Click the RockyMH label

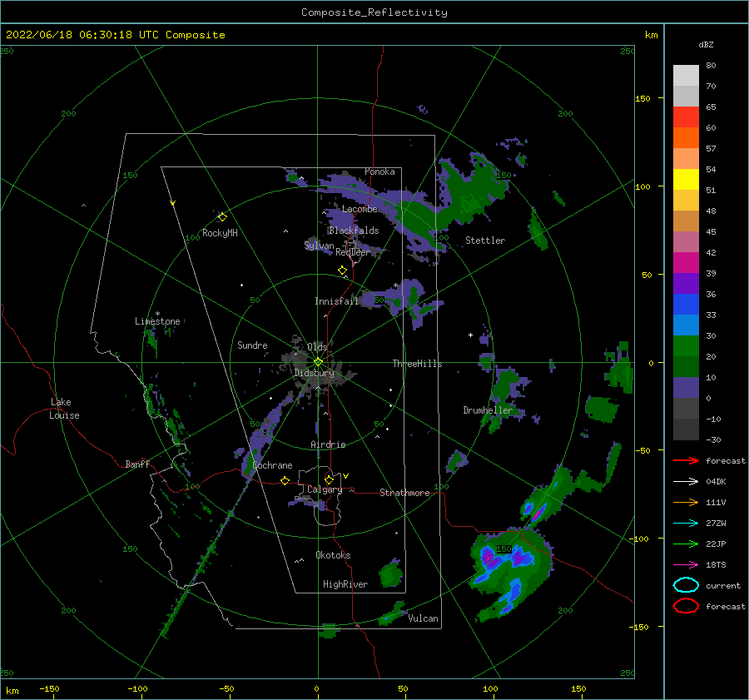click(x=220, y=233)
